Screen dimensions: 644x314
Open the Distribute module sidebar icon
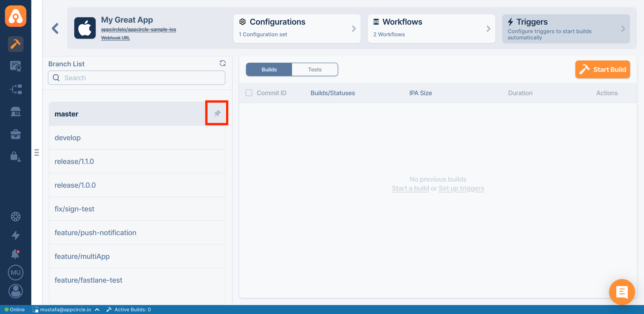tap(15, 89)
